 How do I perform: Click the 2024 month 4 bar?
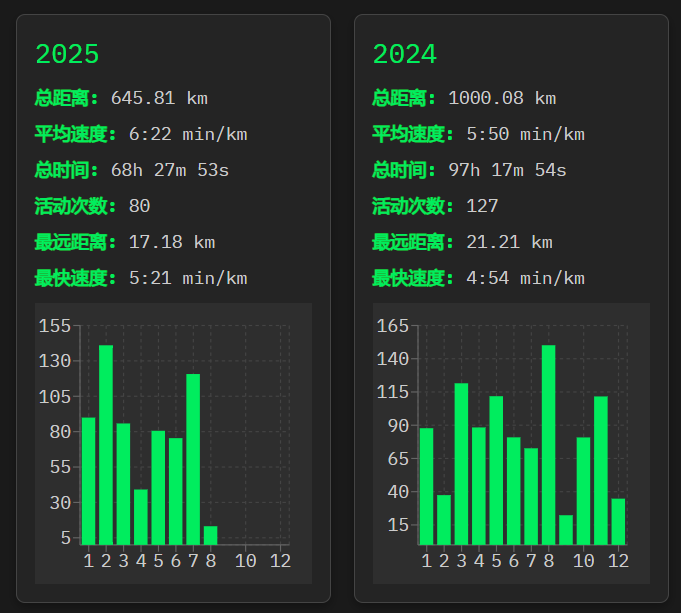[x=479, y=486]
